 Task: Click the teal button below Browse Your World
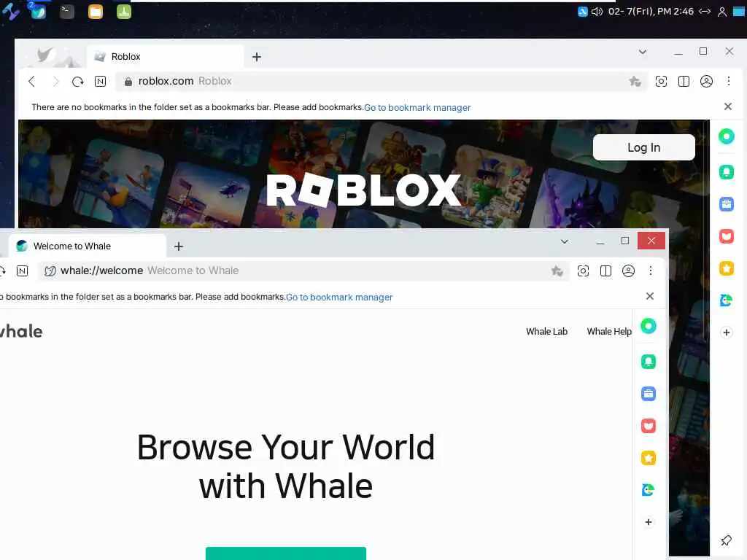click(286, 553)
